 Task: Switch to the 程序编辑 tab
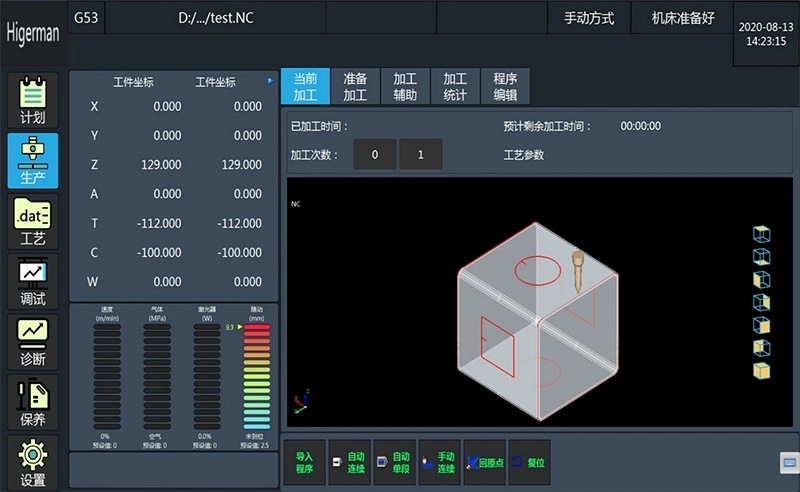505,87
